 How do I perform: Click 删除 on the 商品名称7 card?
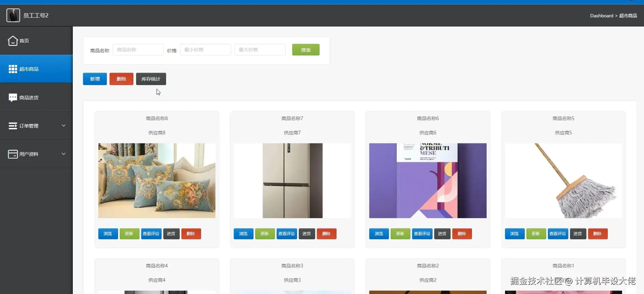(x=326, y=234)
